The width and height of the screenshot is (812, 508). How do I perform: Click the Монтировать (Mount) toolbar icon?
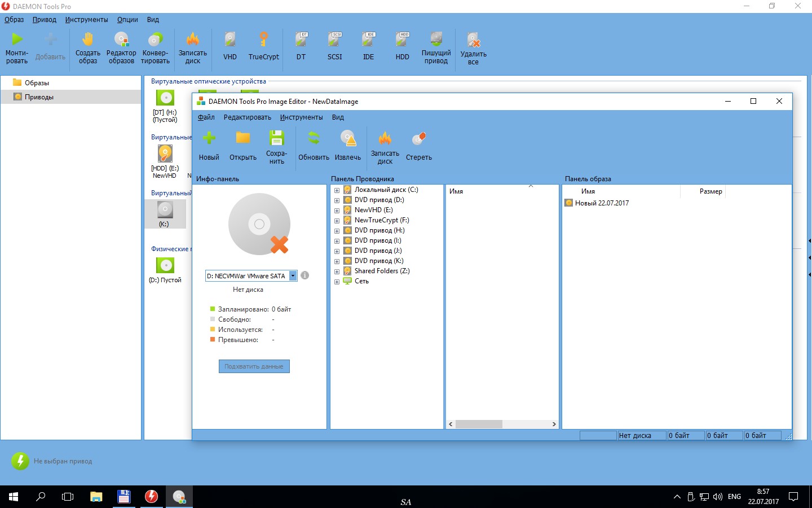click(x=17, y=47)
